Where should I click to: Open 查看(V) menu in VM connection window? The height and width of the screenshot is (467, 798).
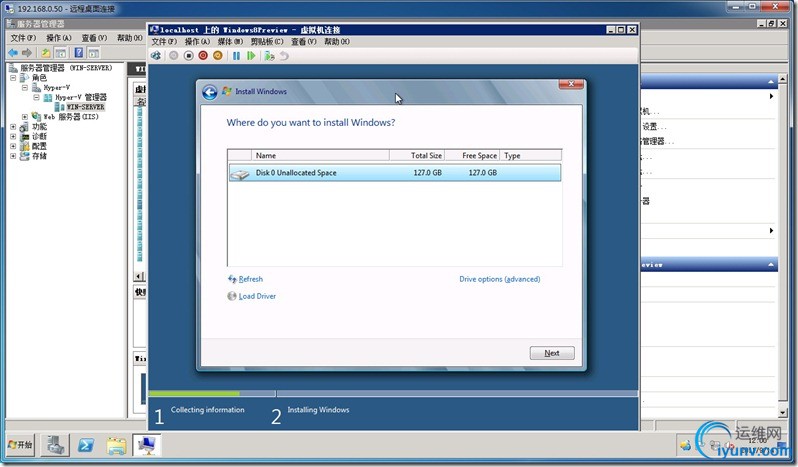coord(303,42)
